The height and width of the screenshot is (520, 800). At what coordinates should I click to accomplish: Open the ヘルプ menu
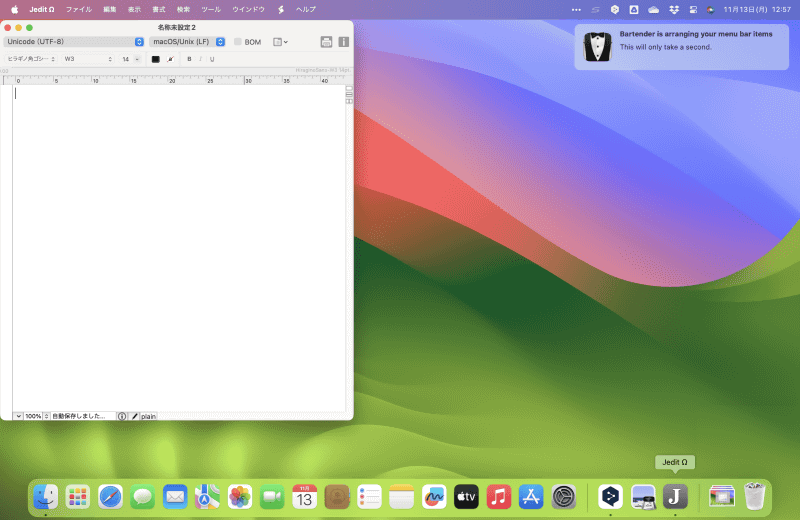pyautogui.click(x=306, y=10)
